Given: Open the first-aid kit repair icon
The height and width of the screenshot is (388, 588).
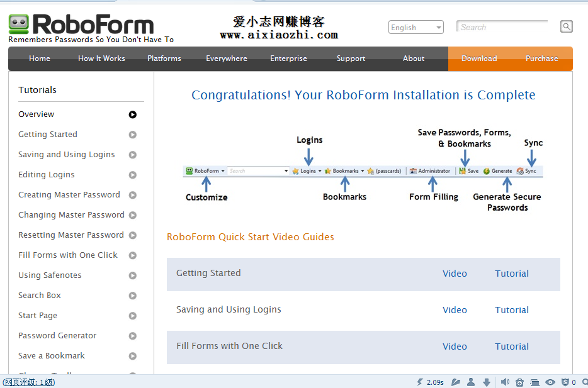Looking at the screenshot, I should [519, 382].
